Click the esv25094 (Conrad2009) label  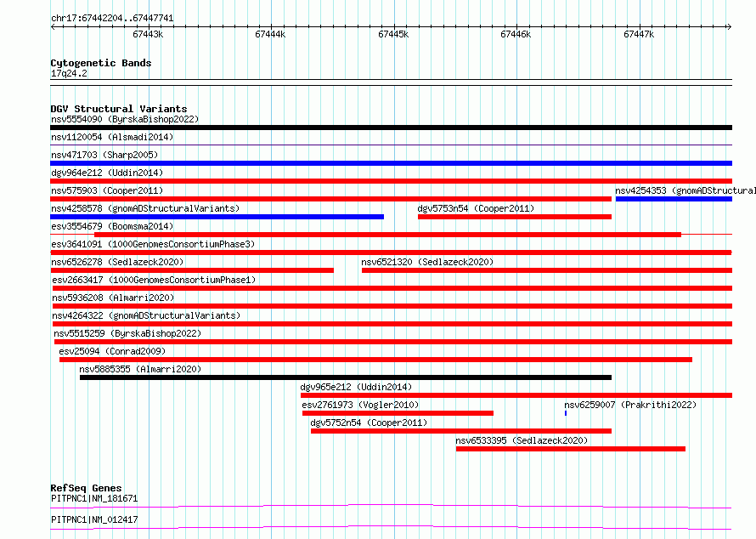click(112, 351)
